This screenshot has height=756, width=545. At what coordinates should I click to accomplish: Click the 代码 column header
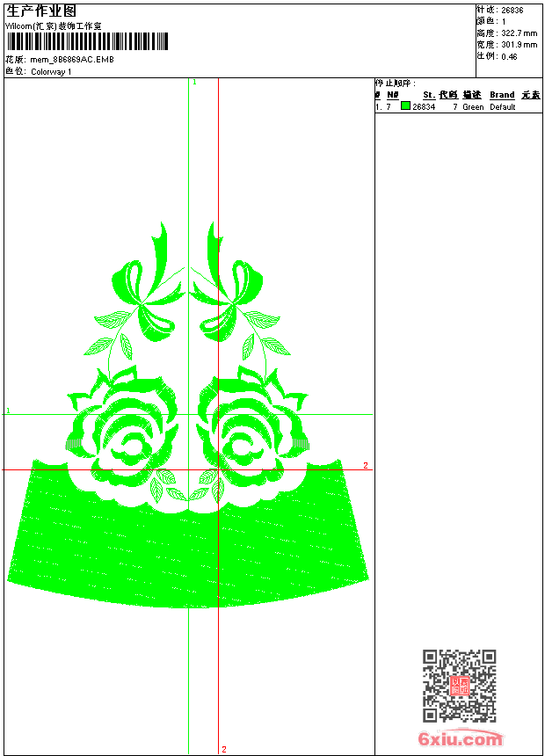(x=448, y=95)
